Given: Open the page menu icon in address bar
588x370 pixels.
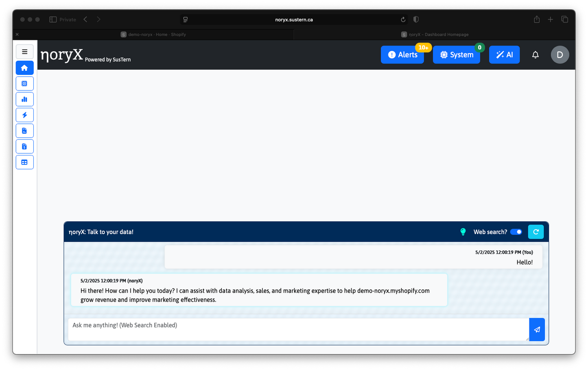Looking at the screenshot, I should coord(186,20).
